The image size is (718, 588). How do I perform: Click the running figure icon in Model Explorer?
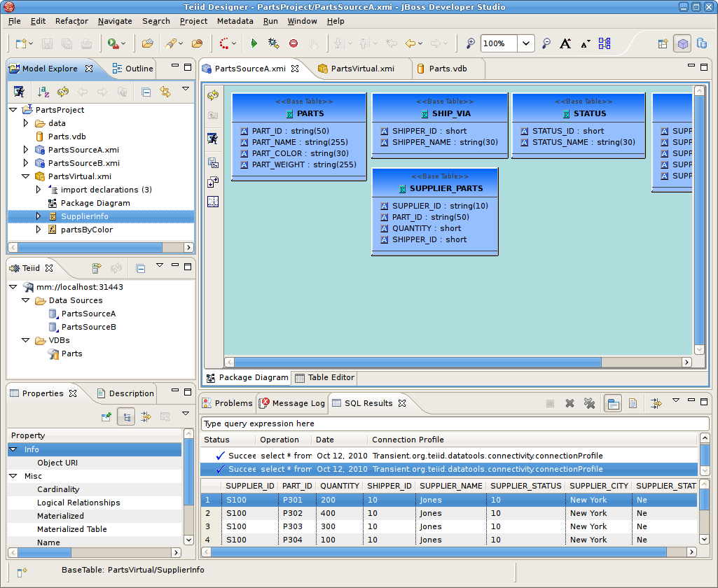point(19,92)
